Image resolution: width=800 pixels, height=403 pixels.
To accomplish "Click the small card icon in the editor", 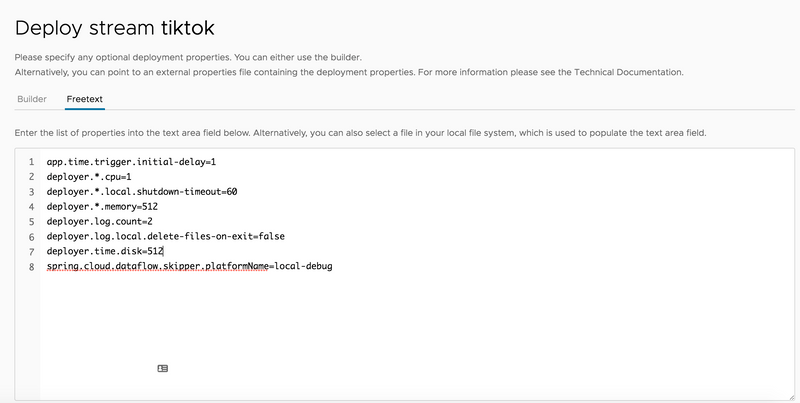I will 163,368.
